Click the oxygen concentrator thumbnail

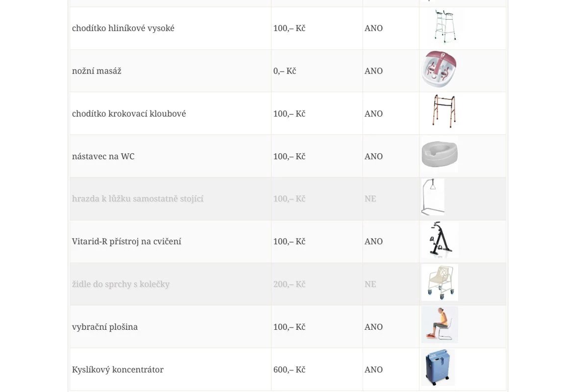438,367
